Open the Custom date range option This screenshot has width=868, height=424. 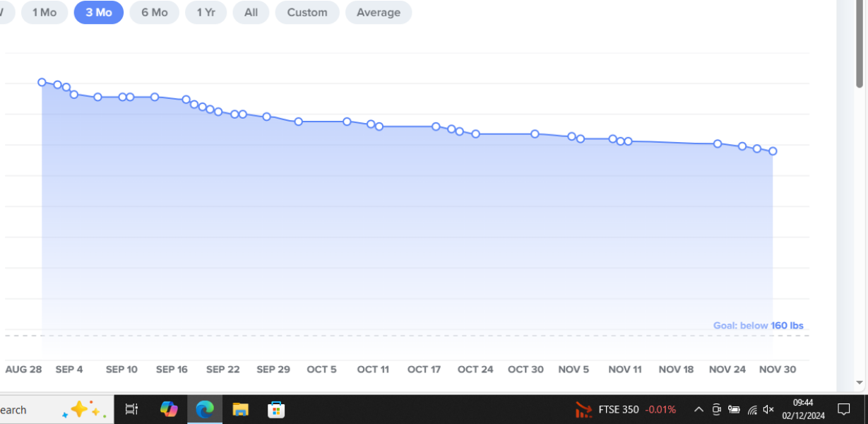[307, 13]
